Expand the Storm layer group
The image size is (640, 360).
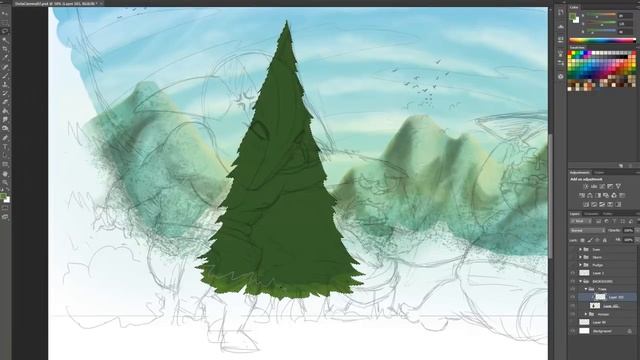pos(580,257)
